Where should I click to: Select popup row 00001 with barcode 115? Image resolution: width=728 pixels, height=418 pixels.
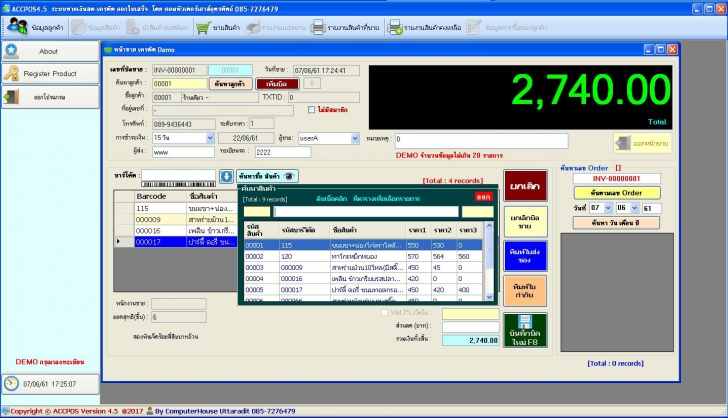pyautogui.click(x=363, y=245)
